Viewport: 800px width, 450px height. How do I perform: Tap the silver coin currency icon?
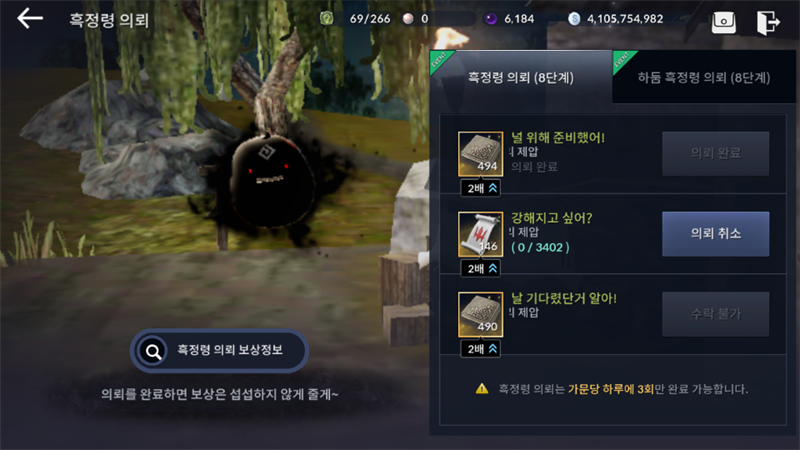click(x=574, y=19)
